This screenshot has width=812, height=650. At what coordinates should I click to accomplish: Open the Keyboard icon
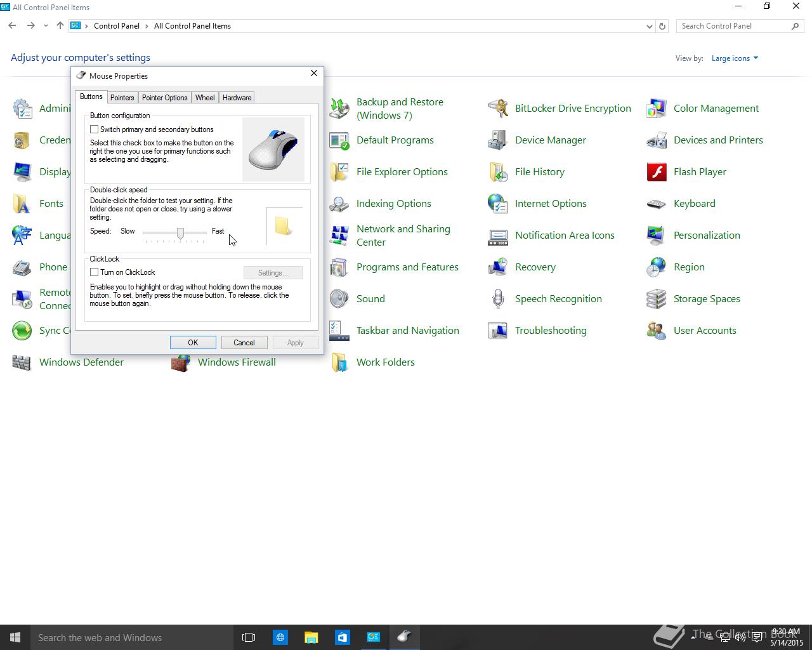[657, 204]
